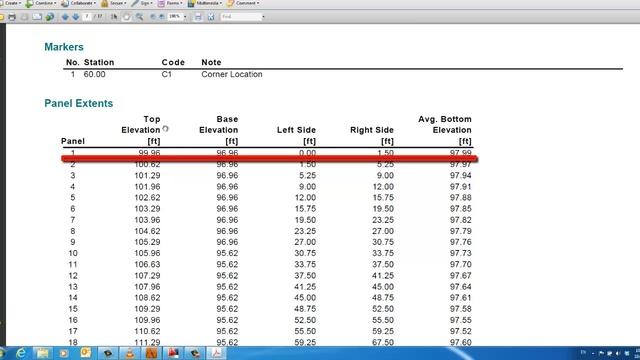Click the Panel Extents heading
Screen dimensions: 640x360
pyautogui.click(x=78, y=103)
